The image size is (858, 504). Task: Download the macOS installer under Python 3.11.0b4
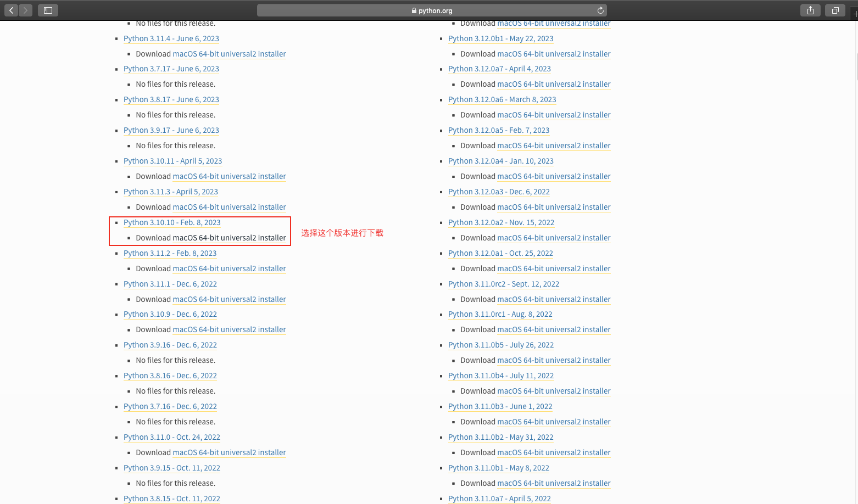point(554,391)
